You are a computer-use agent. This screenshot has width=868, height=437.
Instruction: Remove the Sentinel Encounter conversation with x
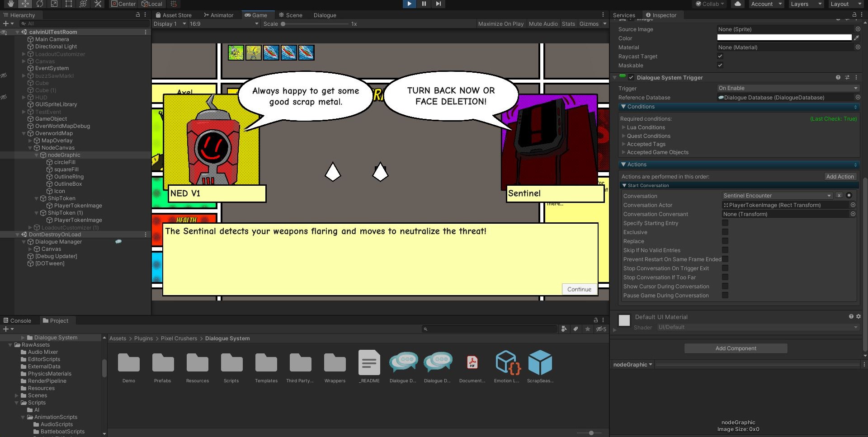[839, 196]
